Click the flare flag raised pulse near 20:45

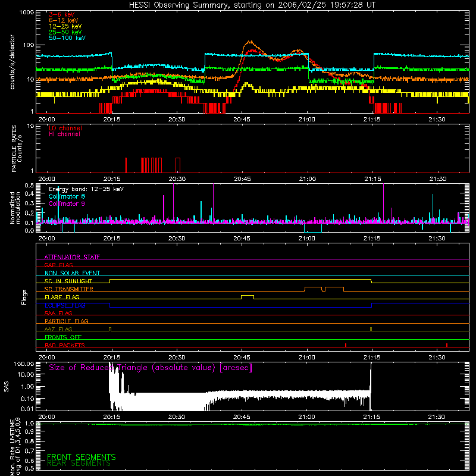pyautogui.click(x=248, y=296)
